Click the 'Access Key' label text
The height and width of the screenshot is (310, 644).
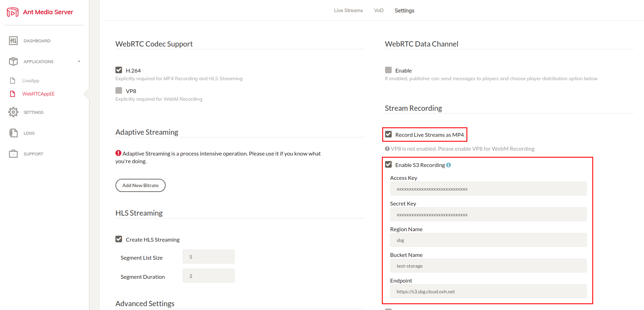(403, 178)
